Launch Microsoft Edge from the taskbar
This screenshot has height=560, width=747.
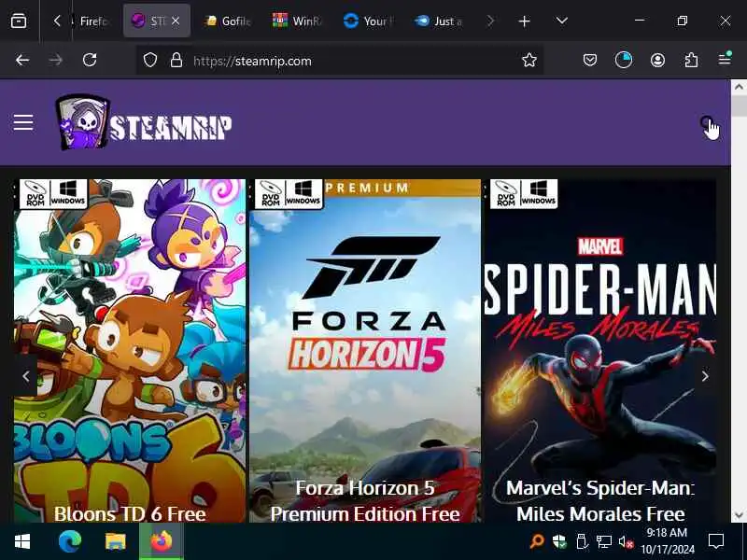[x=69, y=541]
